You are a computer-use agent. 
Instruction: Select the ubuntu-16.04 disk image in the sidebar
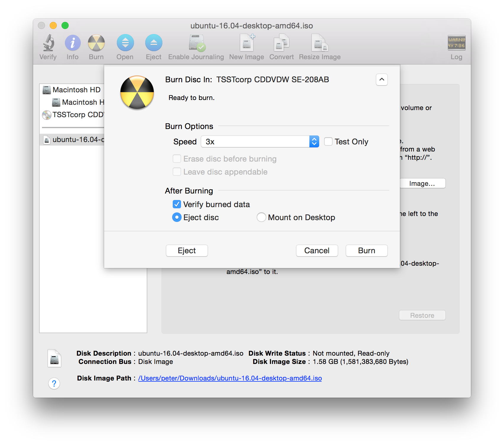pyautogui.click(x=72, y=139)
